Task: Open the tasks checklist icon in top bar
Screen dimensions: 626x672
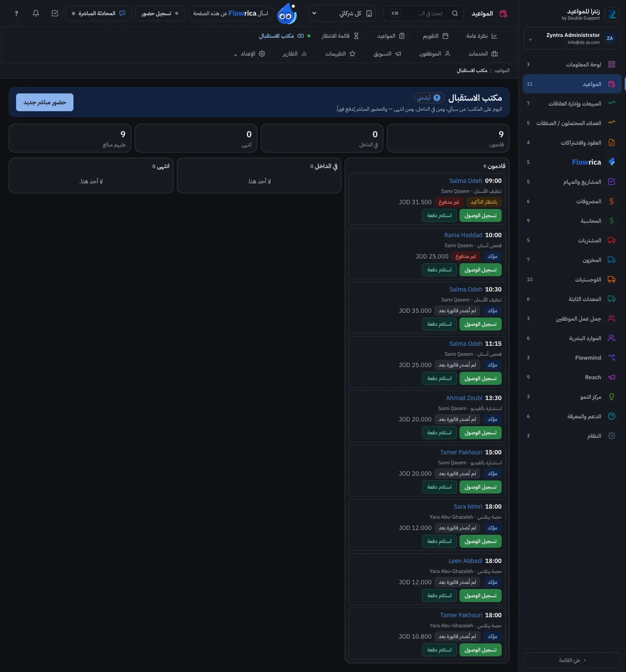Action: coord(55,13)
